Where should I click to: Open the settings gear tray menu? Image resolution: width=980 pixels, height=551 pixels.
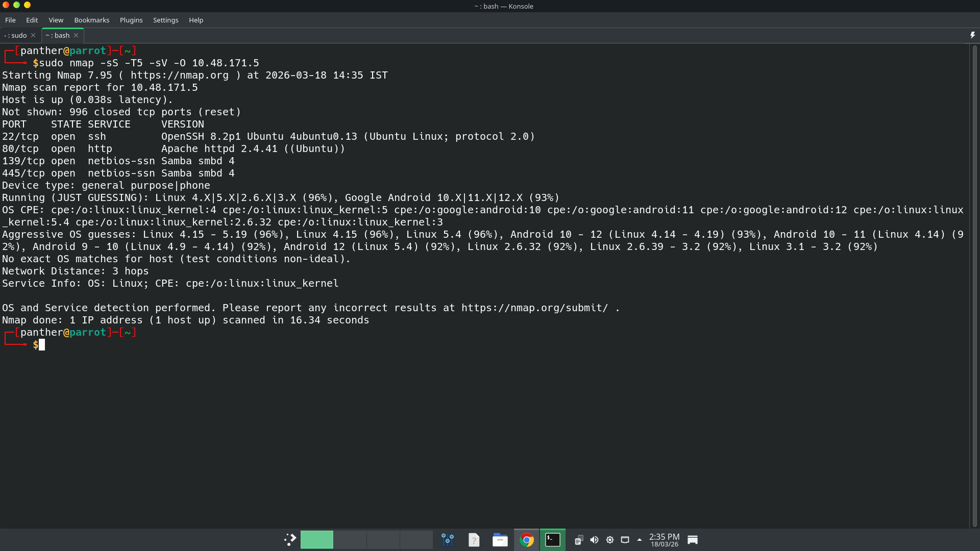[610, 539]
